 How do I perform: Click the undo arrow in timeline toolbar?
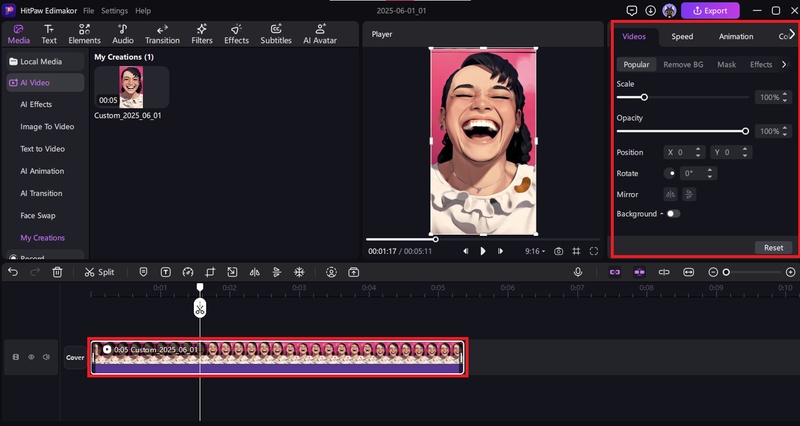click(x=13, y=272)
